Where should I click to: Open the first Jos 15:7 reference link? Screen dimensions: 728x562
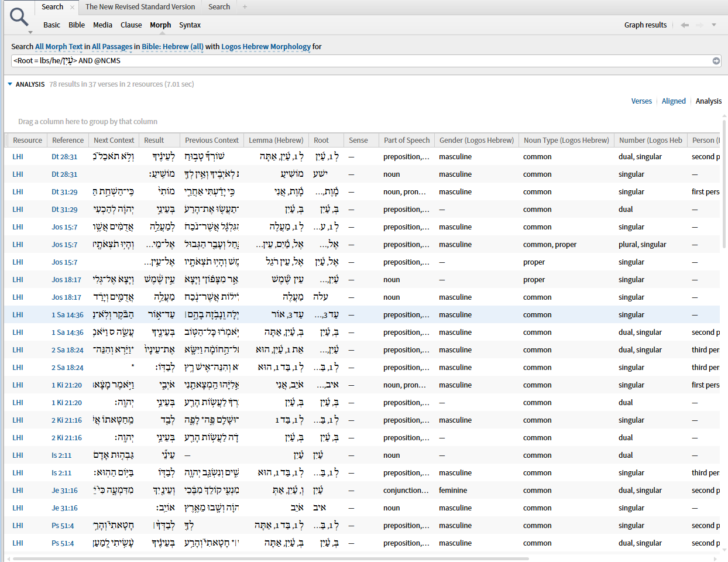click(x=64, y=227)
